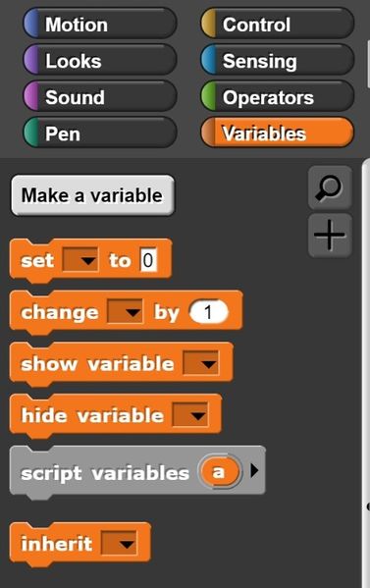This screenshot has width=370, height=588.
Task: Click the number field in change by block
Action: point(208,311)
